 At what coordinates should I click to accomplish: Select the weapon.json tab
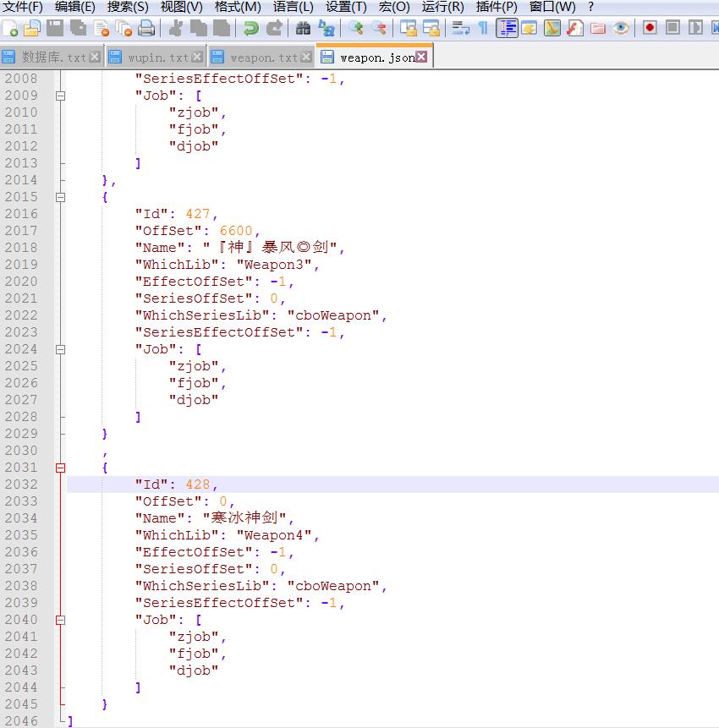[374, 57]
